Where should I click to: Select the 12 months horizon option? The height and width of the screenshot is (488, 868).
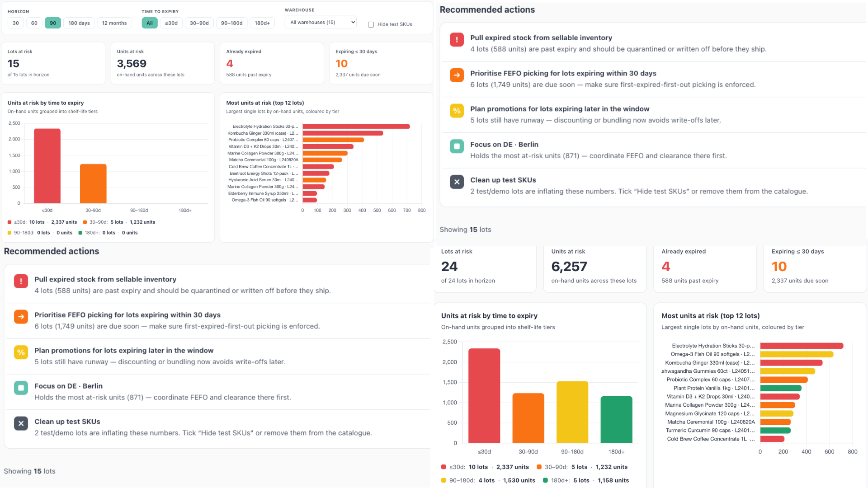click(114, 23)
